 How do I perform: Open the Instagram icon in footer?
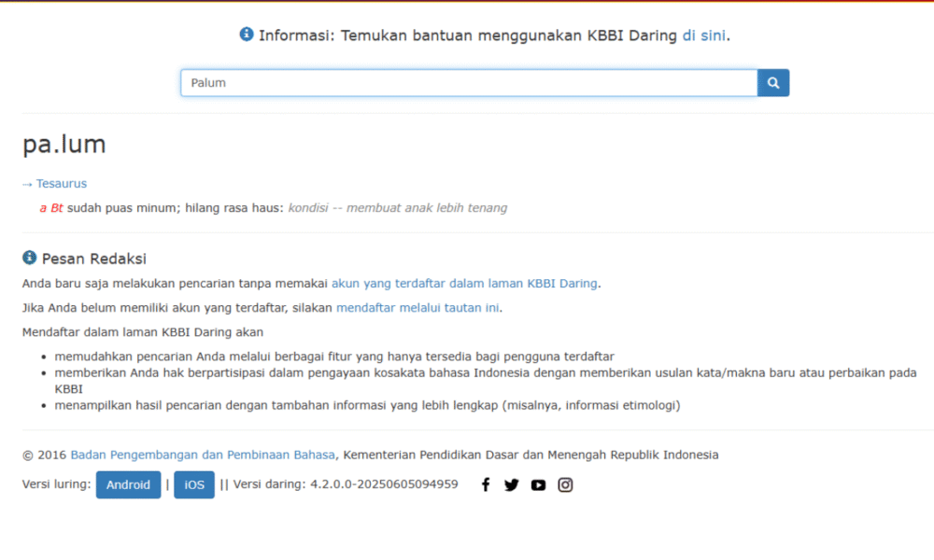[565, 485]
